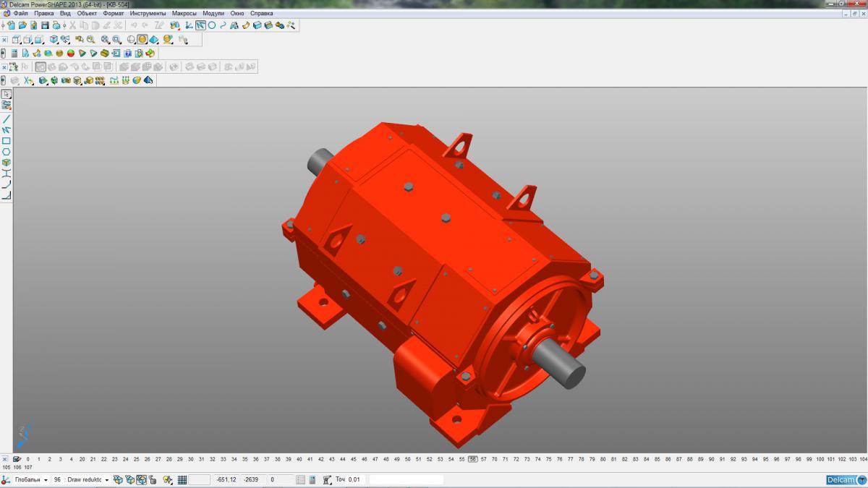Toggle level 100 in the levels bar
The image size is (868, 488).
tap(820, 459)
